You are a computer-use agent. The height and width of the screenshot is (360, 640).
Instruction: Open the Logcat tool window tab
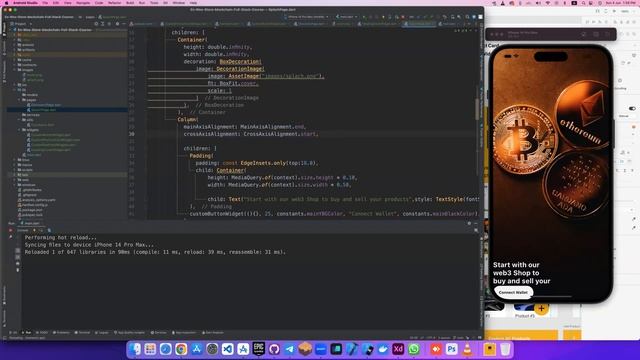point(102,333)
